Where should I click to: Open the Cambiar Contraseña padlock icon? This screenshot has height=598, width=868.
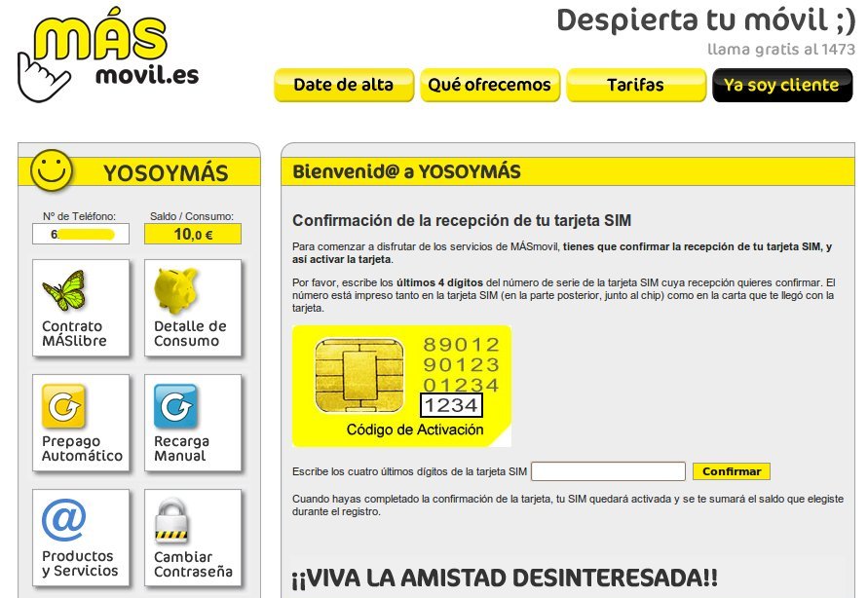[x=171, y=520]
